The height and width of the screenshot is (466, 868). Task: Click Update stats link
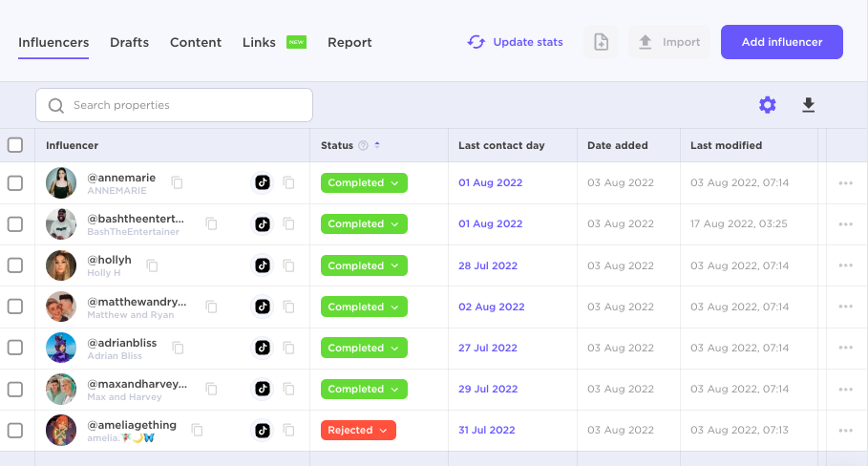click(516, 42)
